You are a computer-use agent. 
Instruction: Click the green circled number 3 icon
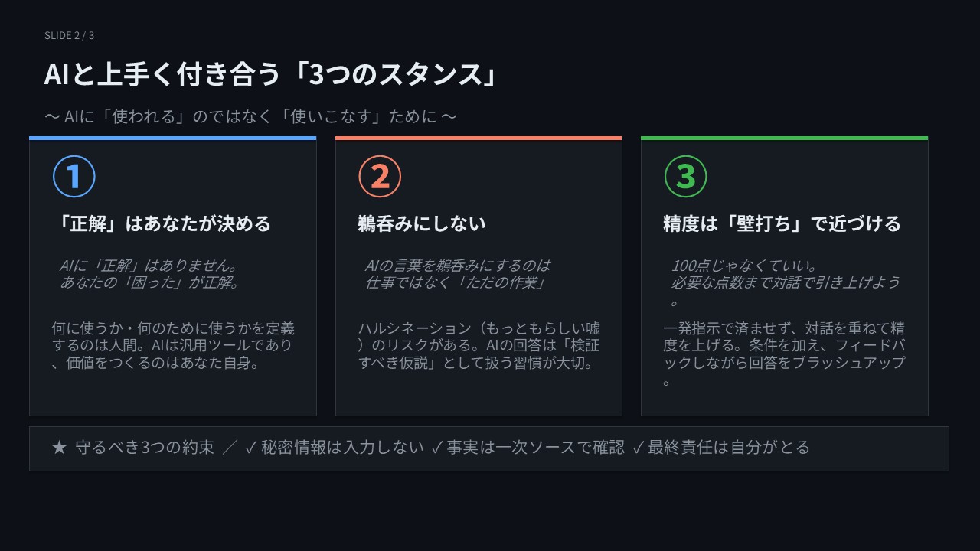[685, 176]
